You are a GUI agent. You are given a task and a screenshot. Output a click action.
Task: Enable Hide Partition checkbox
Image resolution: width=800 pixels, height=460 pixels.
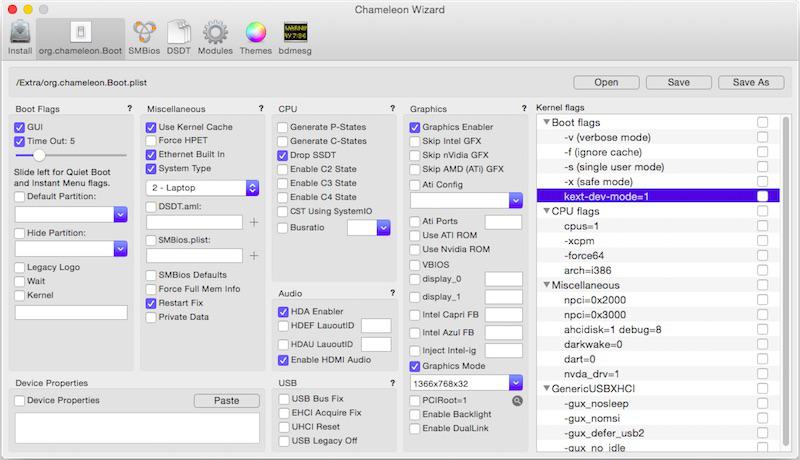[x=19, y=233]
